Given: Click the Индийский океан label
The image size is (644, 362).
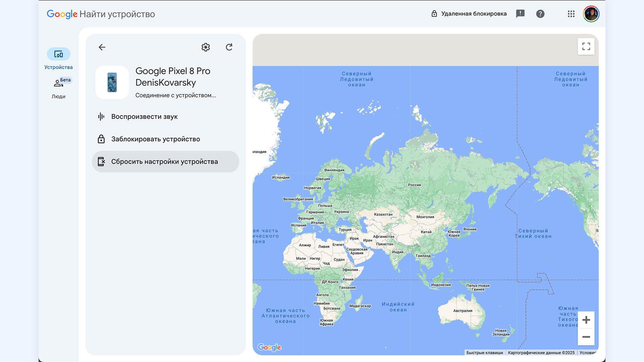Looking at the screenshot, I should [398, 307].
